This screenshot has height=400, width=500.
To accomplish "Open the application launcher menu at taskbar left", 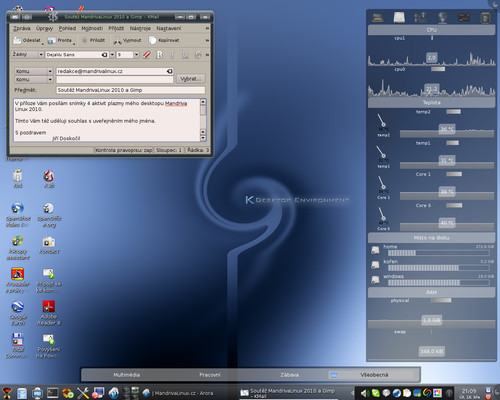I will coord(6,393).
